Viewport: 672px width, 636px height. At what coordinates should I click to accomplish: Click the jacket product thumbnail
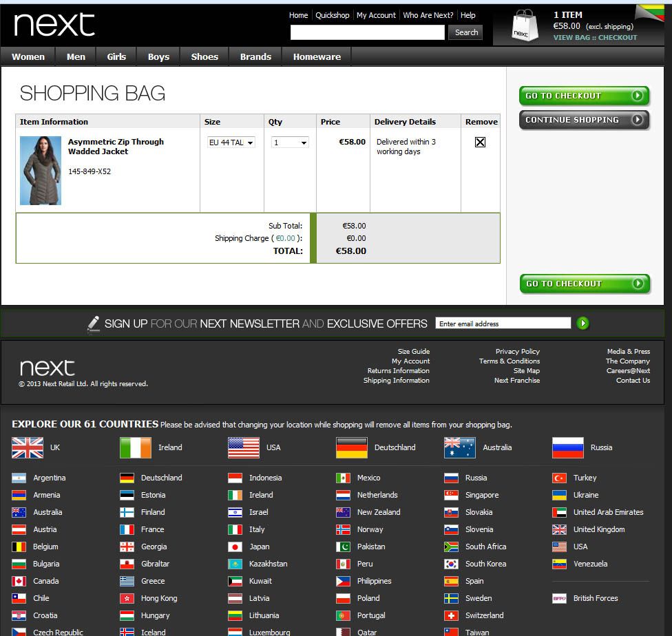pyautogui.click(x=41, y=171)
